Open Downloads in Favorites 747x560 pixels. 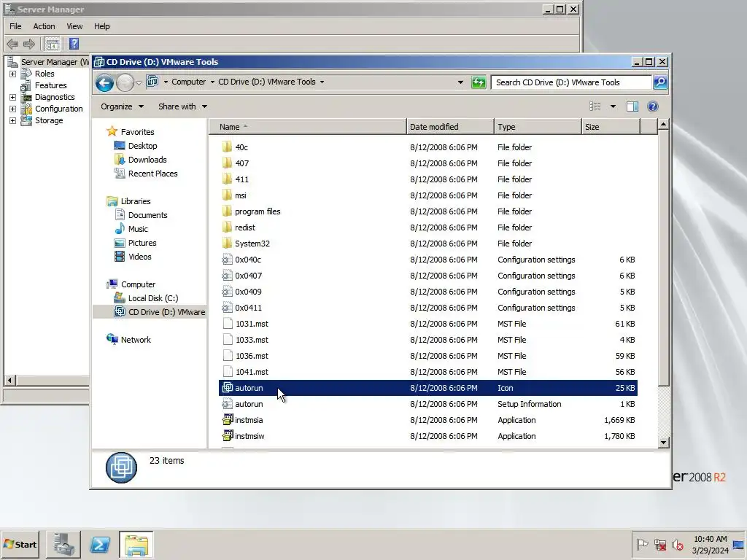[x=147, y=160]
